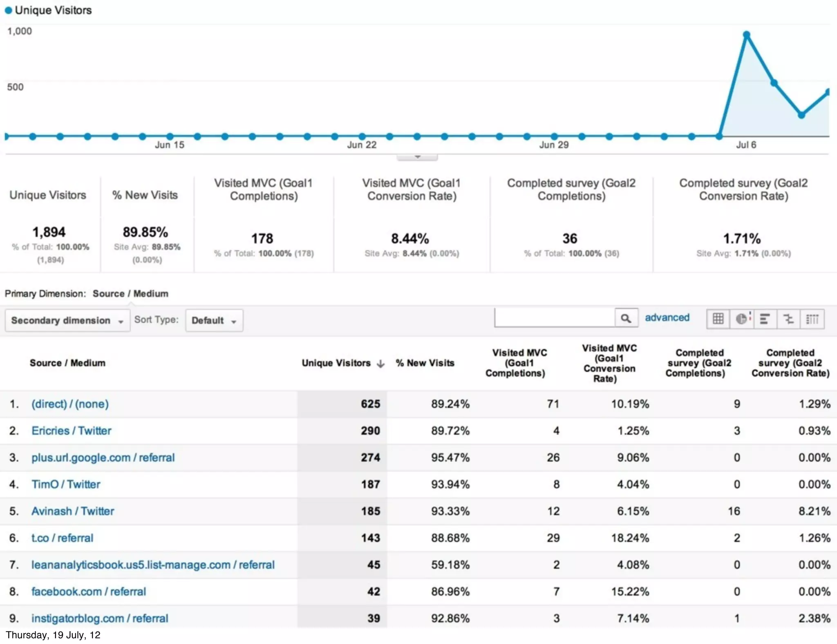
Task: Click in the table search field
Action: point(554,318)
